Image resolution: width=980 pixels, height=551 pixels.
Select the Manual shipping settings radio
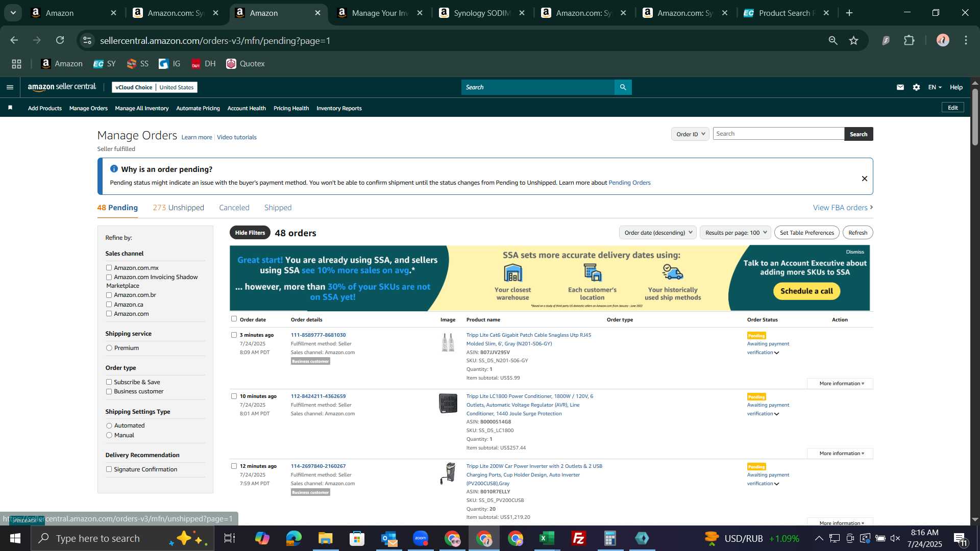click(109, 435)
